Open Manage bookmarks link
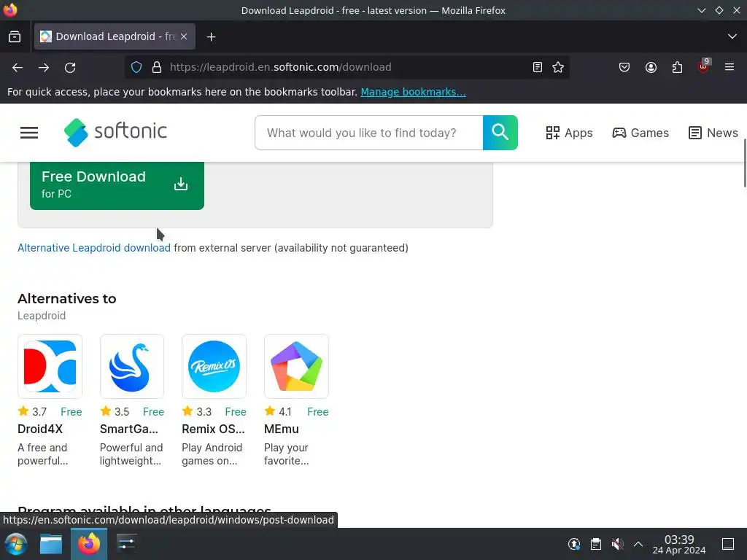The height and width of the screenshot is (560, 747). tap(413, 92)
